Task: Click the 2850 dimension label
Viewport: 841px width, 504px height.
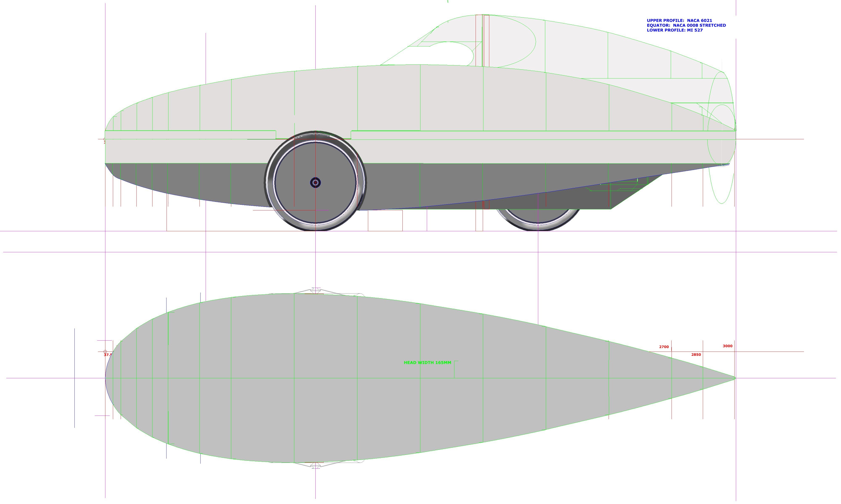Action: (696, 354)
